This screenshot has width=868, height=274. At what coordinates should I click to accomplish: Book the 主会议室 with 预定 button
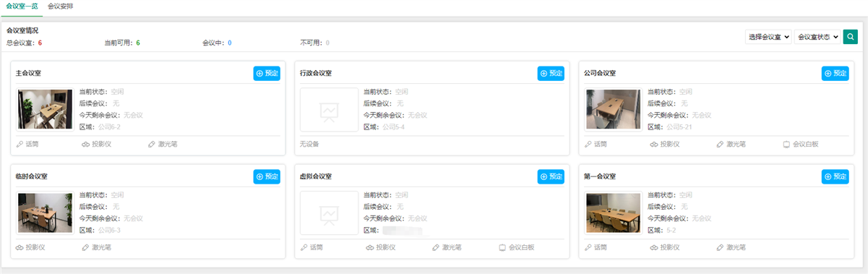click(267, 73)
